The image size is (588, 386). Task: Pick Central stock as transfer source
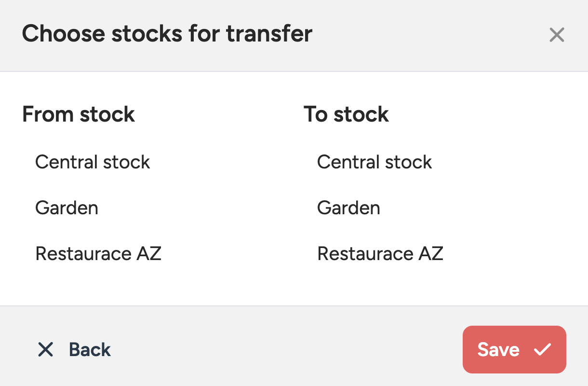pos(93,162)
